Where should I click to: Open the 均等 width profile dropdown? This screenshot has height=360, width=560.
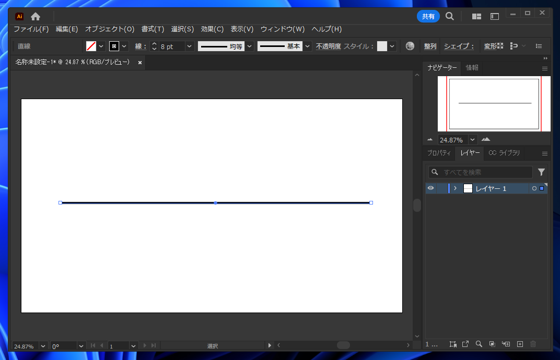250,46
